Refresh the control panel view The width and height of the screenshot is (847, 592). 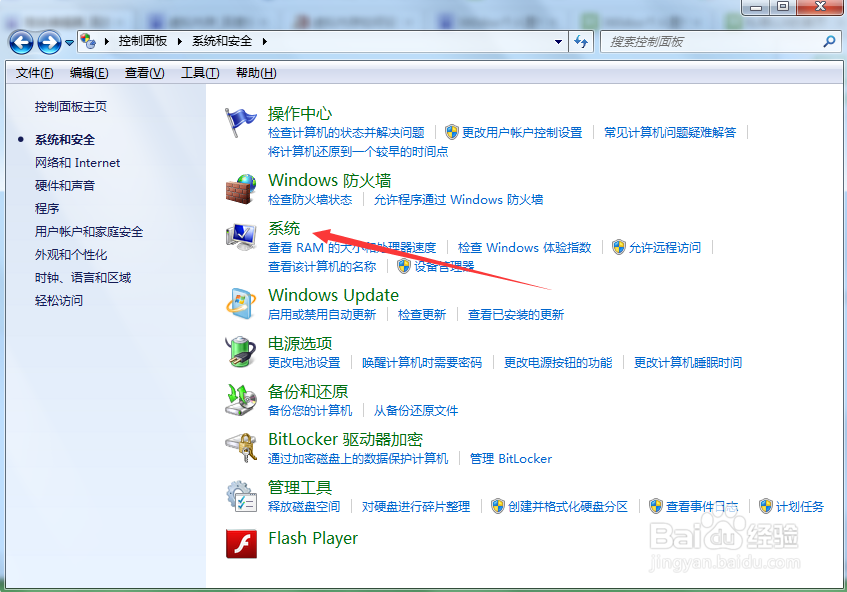(581, 42)
